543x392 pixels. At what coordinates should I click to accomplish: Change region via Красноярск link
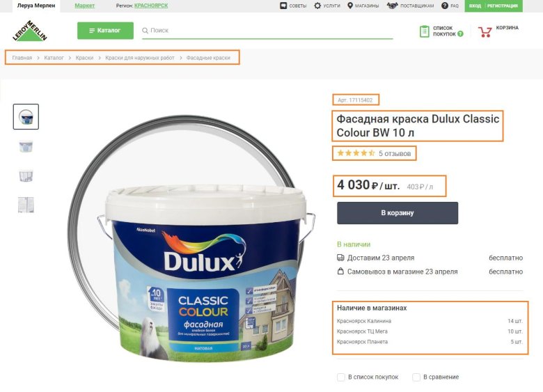(x=151, y=6)
